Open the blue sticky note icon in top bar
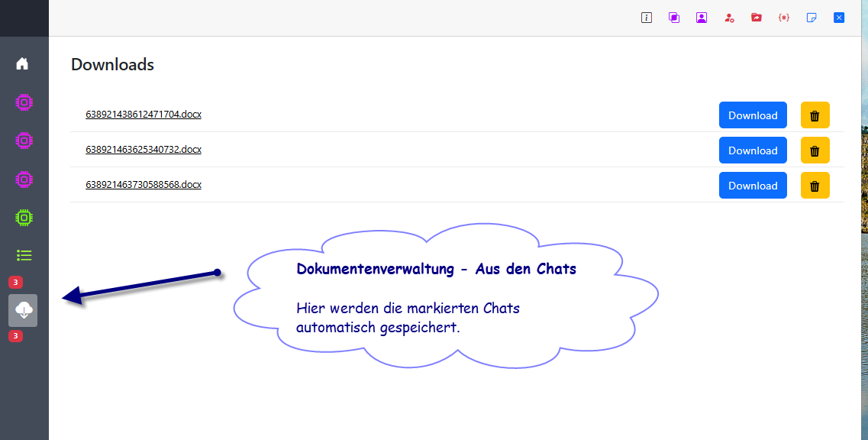868x440 pixels. pos(812,17)
